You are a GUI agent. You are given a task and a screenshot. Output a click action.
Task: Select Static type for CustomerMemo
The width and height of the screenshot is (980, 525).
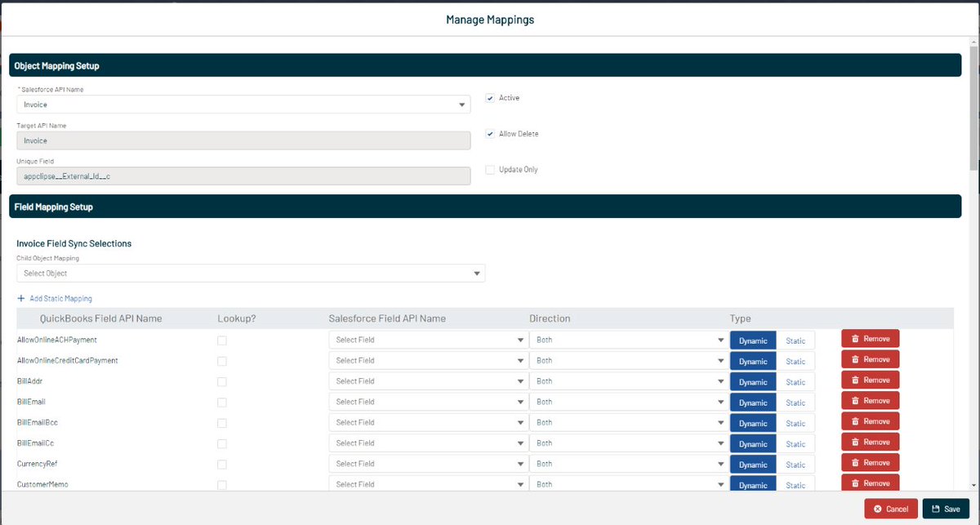(x=795, y=485)
